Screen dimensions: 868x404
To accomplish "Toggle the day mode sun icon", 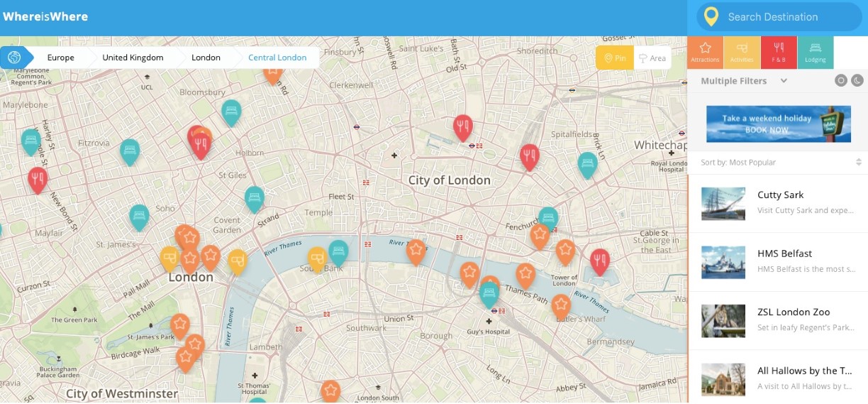I will (x=840, y=80).
